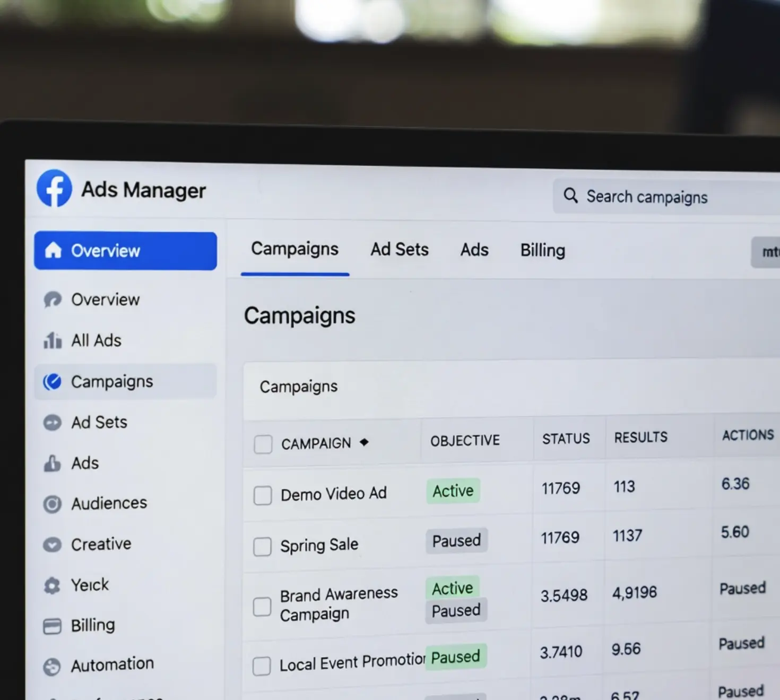
Task: Click the 1137 results value
Action: tap(627, 536)
